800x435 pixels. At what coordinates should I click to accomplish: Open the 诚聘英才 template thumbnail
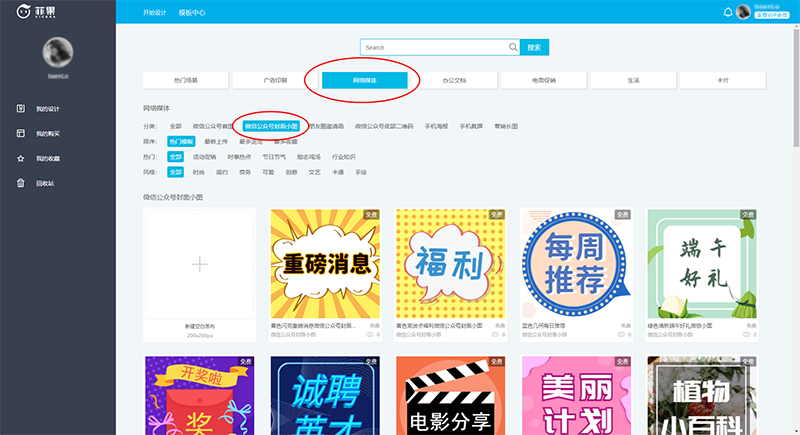tap(325, 395)
